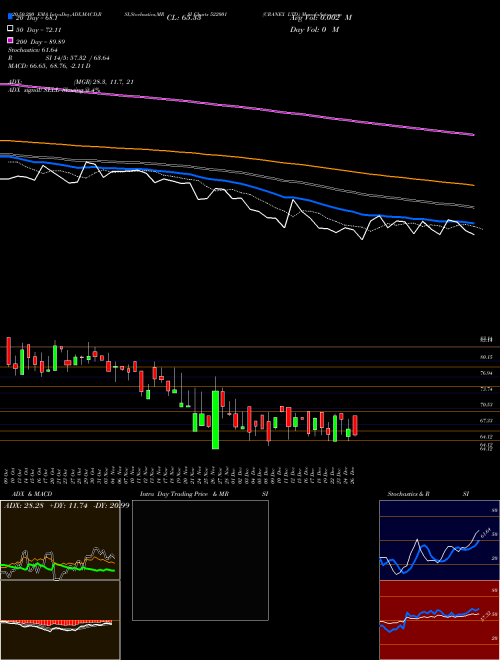Open the MACD histogram panel with red bars
The width and height of the screenshot is (500, 660).
point(60,620)
